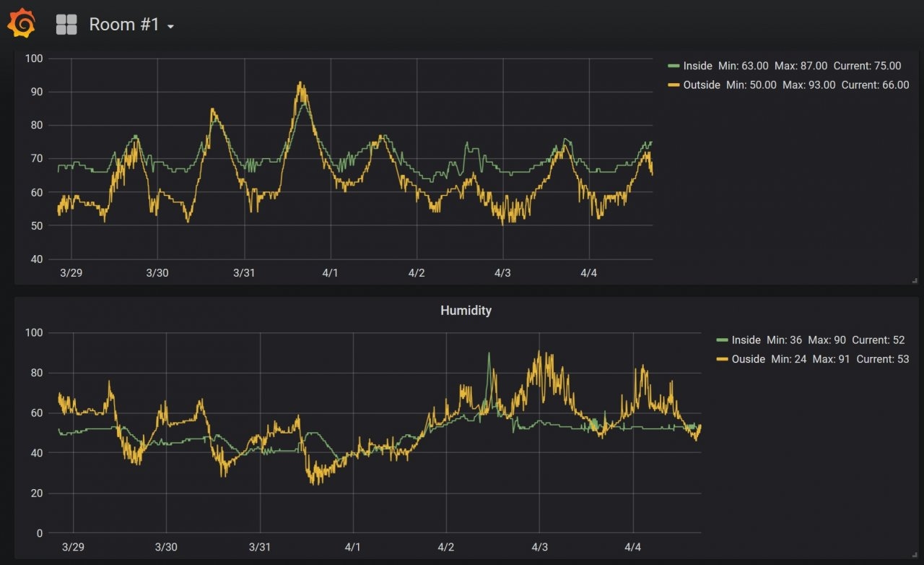This screenshot has height=565, width=924.
Task: Click 'Max: 87.00' in temperature legend
Action: (x=801, y=66)
